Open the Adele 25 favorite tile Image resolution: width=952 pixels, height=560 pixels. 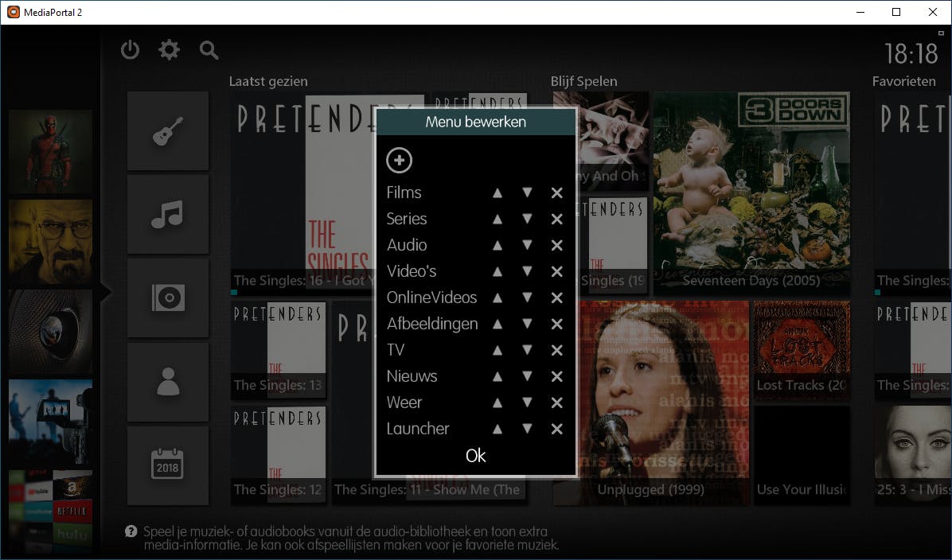coord(912,454)
